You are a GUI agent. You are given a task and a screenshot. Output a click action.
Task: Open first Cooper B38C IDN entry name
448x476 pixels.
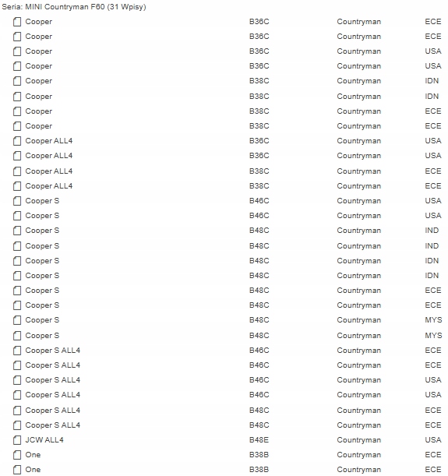pyautogui.click(x=38, y=81)
